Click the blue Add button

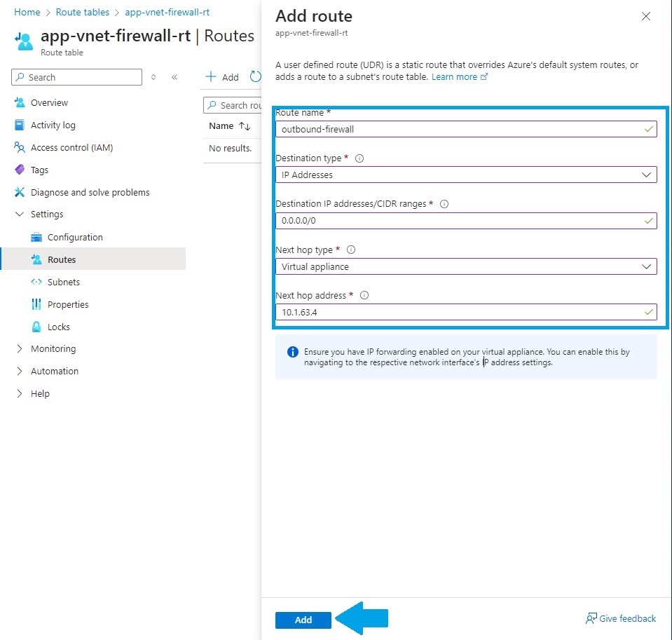[303, 620]
